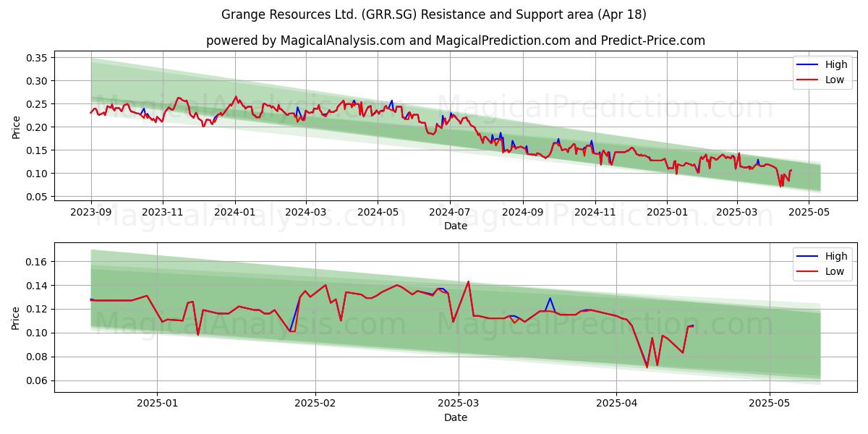Click the '2025-05' date tick in top chart
The image size is (868, 434).
click(x=809, y=214)
